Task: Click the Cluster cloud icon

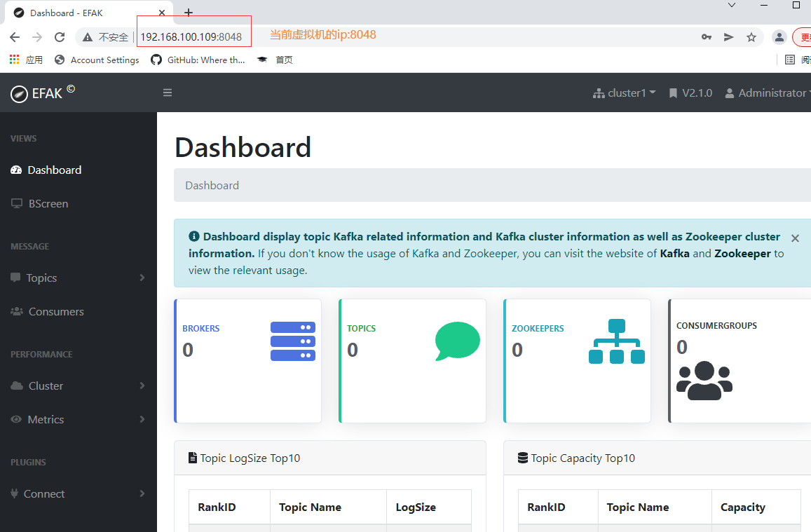Action: click(x=17, y=386)
